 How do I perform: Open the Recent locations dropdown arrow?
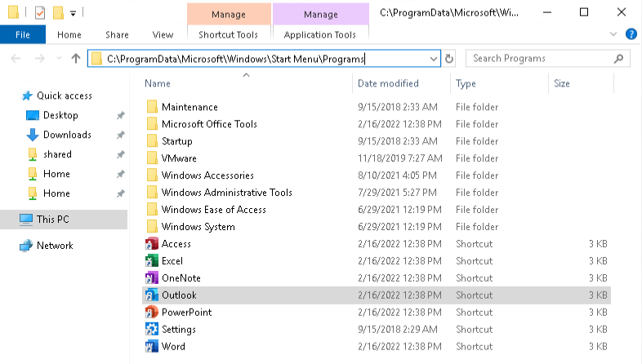pyautogui.click(x=59, y=59)
